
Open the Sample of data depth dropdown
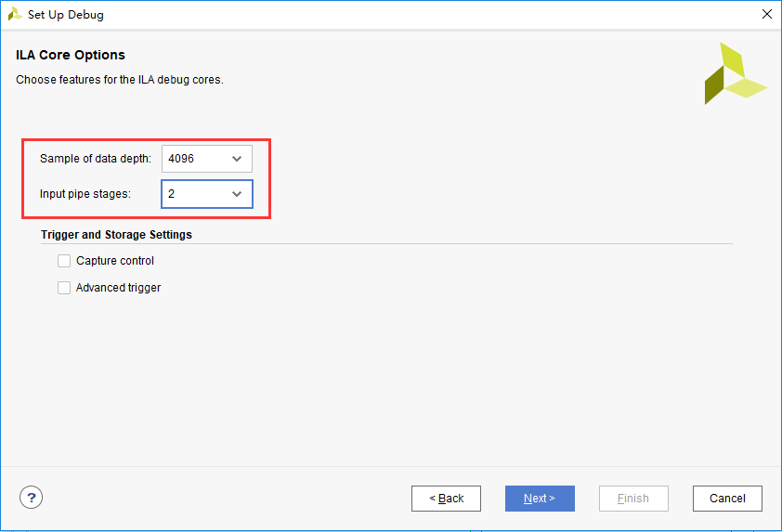tap(207, 159)
